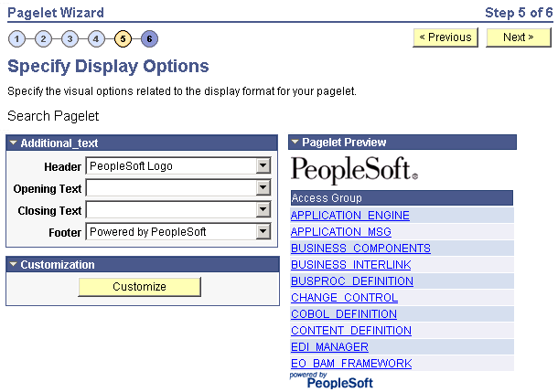
Task: Open EO_BAM_FRAMEWORK link
Action: pyautogui.click(x=351, y=364)
